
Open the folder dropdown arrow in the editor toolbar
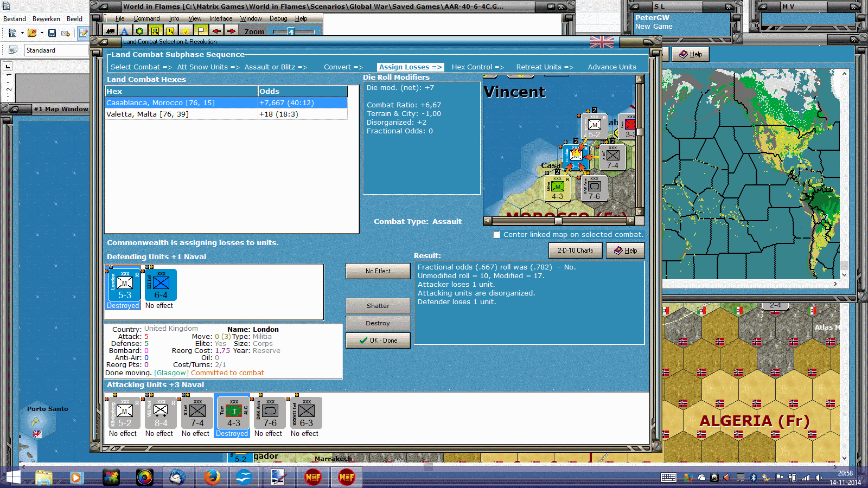click(42, 33)
